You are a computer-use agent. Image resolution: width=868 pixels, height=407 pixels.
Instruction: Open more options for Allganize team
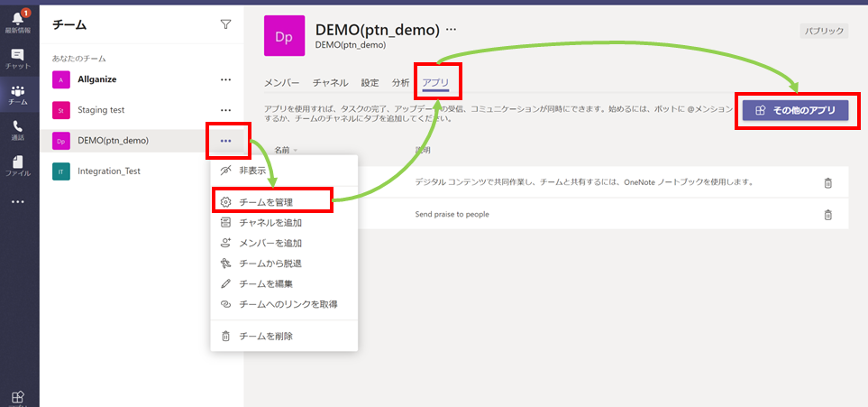225,79
